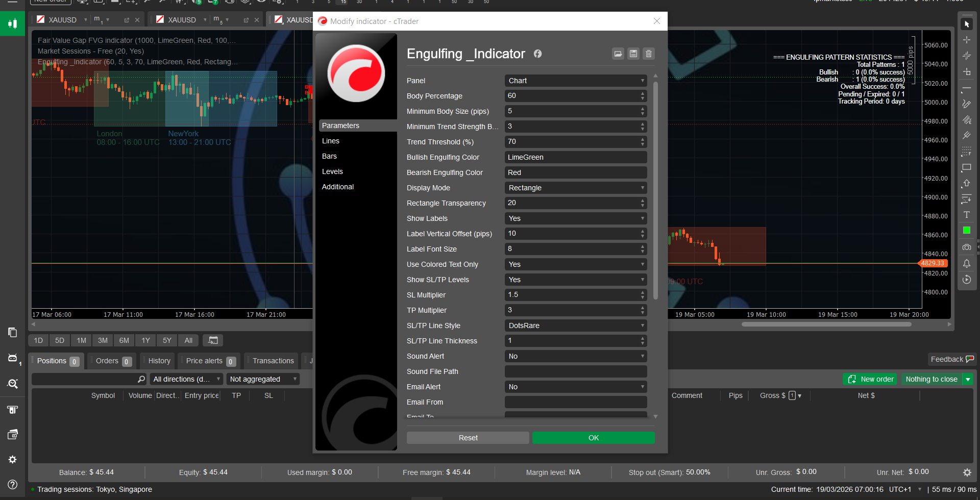
Task: Click the green color swatch in the right toolbar
Action: click(x=966, y=231)
